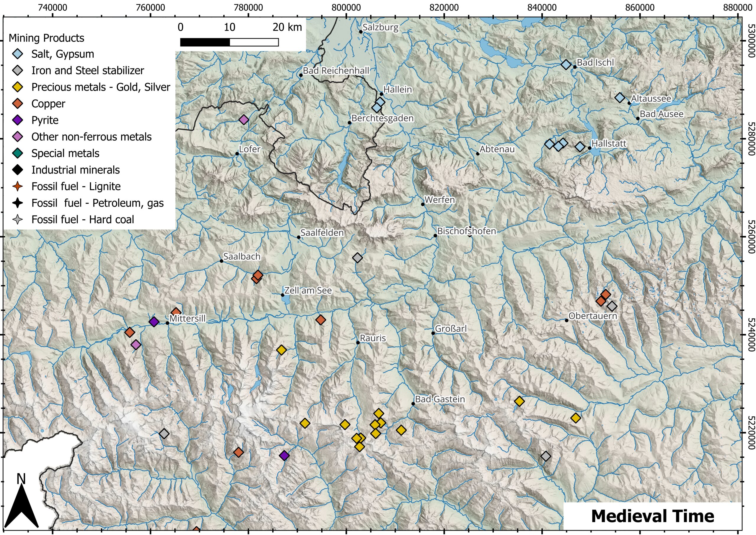This screenshot has width=756, height=535.
Task: Click the Copper legend diamond
Action: tap(17, 103)
